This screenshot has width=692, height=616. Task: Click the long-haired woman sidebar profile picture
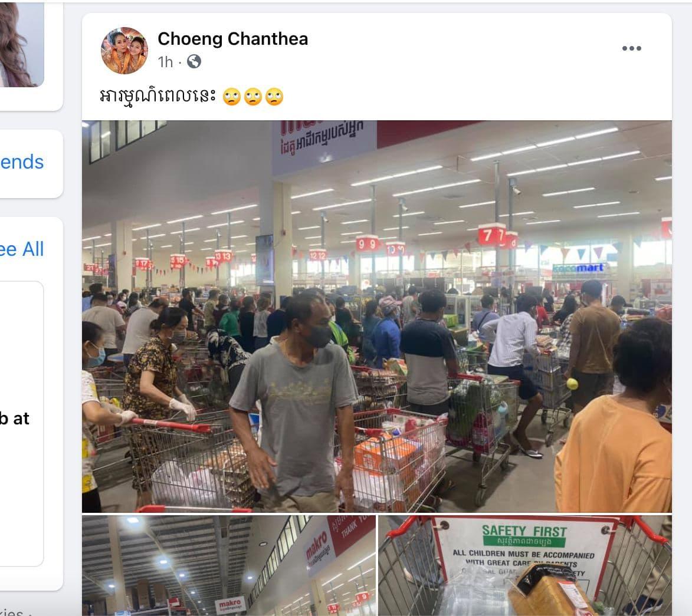click(22, 44)
